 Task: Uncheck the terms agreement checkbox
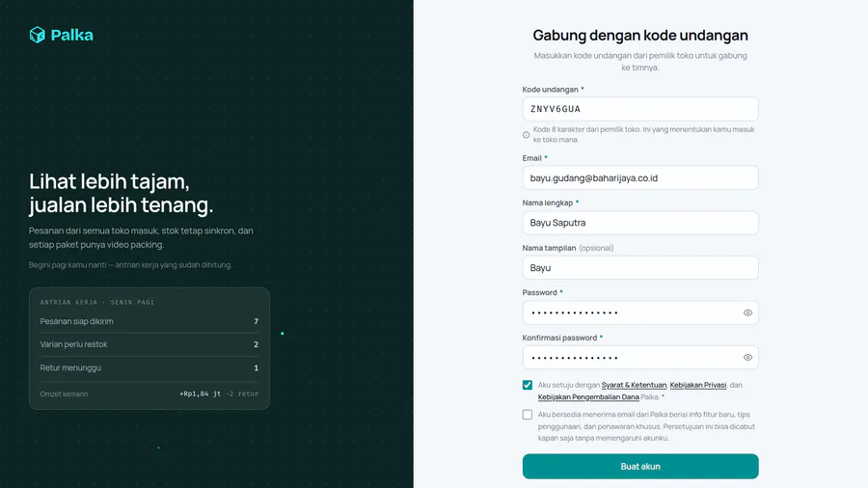527,385
